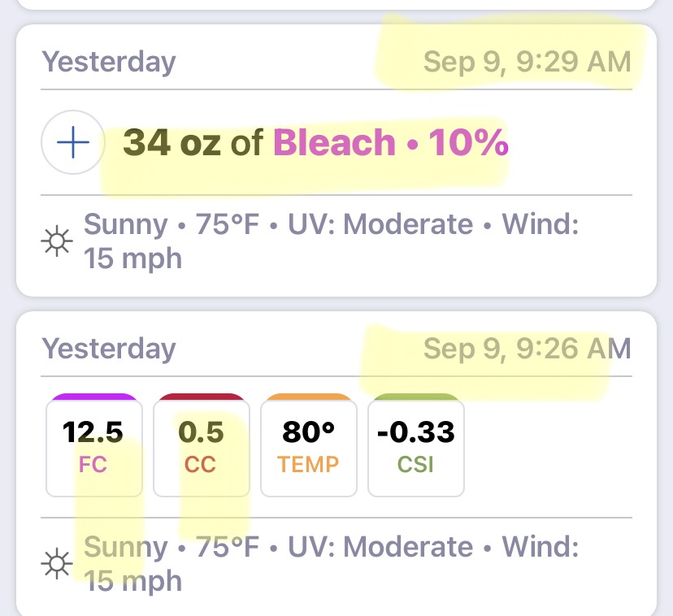This screenshot has width=673, height=616.
Task: Tap the plus icon beside Bleach entry
Action: pyautogui.click(x=73, y=142)
